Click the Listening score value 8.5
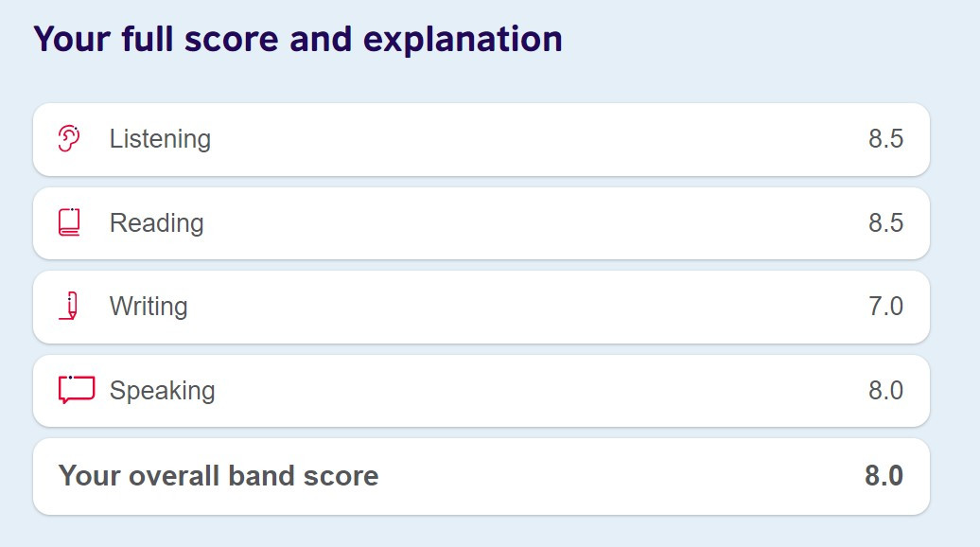This screenshot has height=547, width=980. pos(885,139)
